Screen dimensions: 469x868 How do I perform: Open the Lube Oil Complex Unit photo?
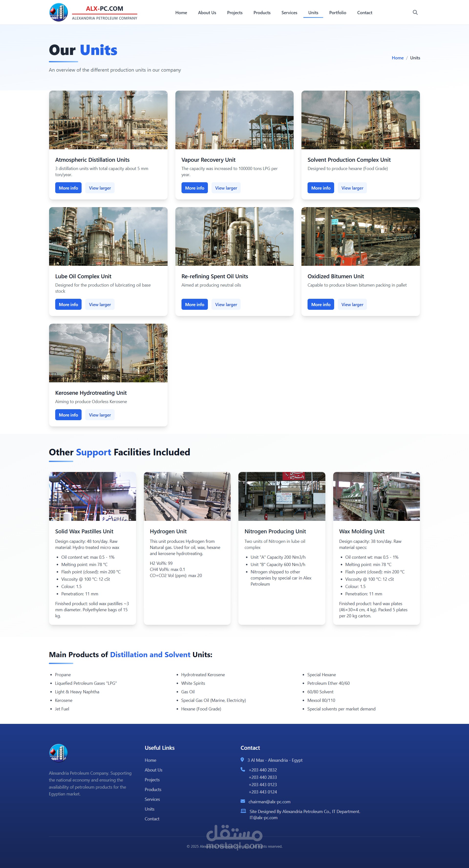[108, 236]
